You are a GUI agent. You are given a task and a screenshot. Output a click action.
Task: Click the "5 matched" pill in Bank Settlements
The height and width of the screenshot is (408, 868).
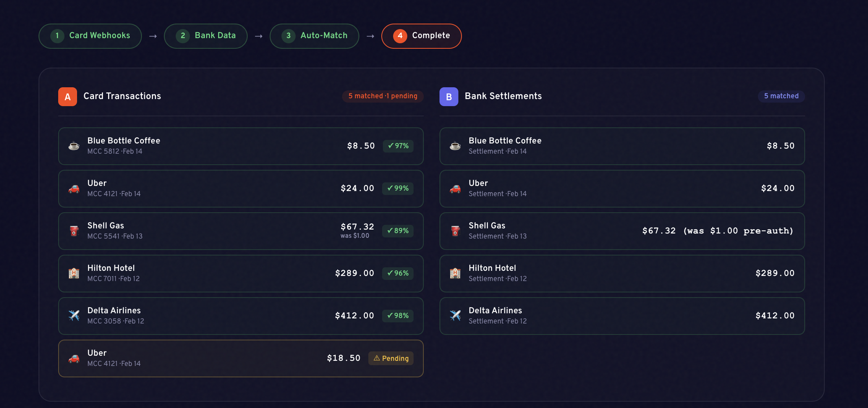781,96
